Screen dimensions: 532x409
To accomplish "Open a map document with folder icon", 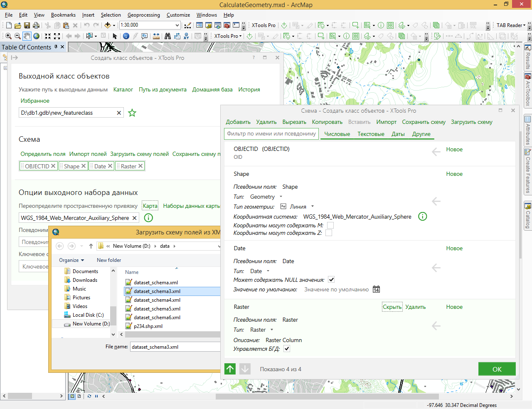I will click(18, 25).
